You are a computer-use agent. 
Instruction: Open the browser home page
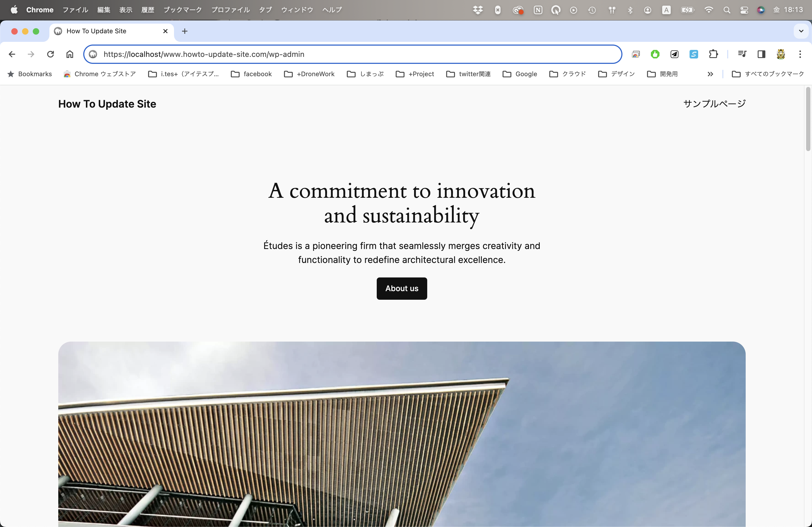pyautogui.click(x=70, y=54)
